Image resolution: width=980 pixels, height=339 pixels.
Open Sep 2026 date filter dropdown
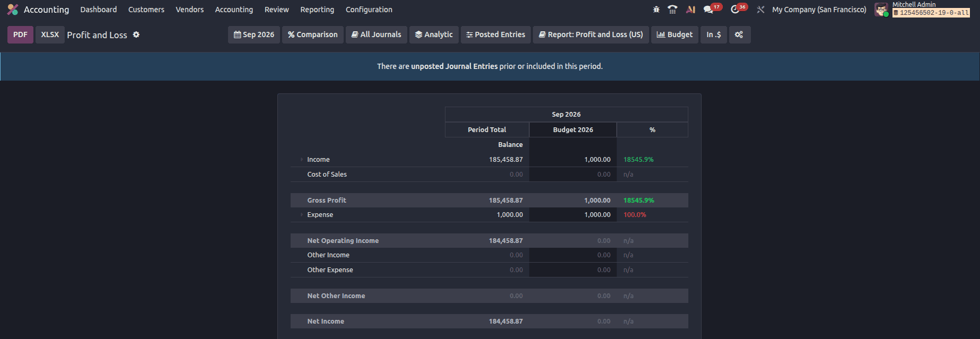254,34
